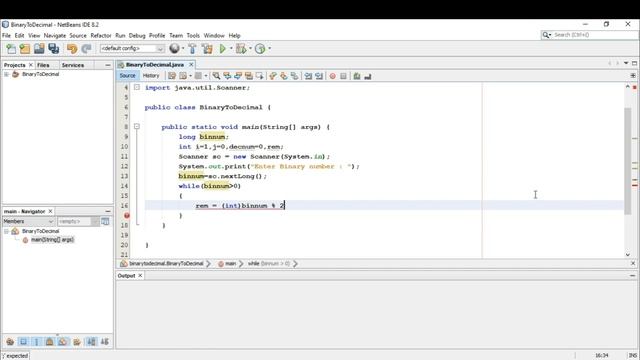Switch to the History view button
This screenshot has width=640, height=360.
(151, 76)
